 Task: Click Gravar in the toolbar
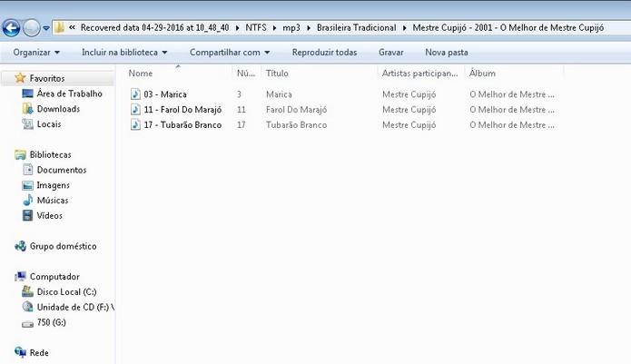coord(390,53)
